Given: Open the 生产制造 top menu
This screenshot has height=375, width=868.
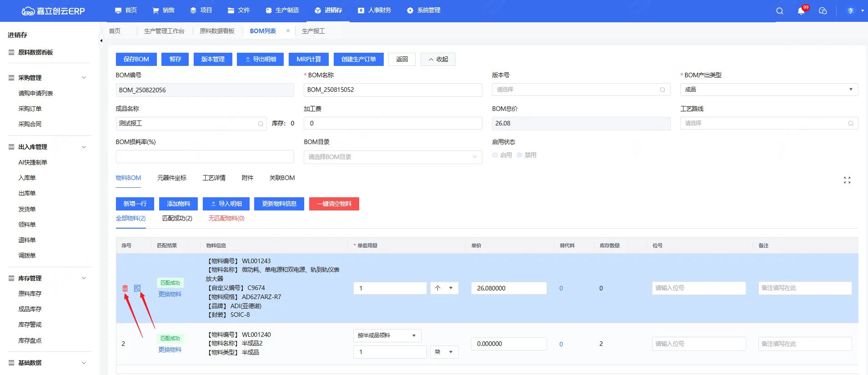Looking at the screenshot, I should point(282,10).
